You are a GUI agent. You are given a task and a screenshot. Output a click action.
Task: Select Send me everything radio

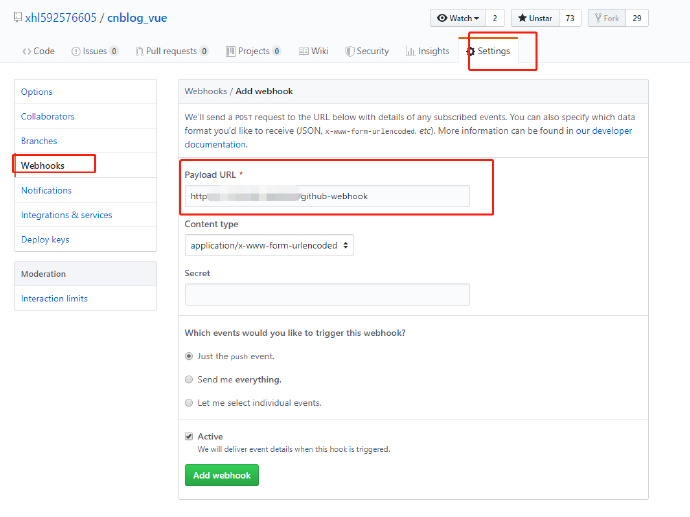(x=189, y=379)
